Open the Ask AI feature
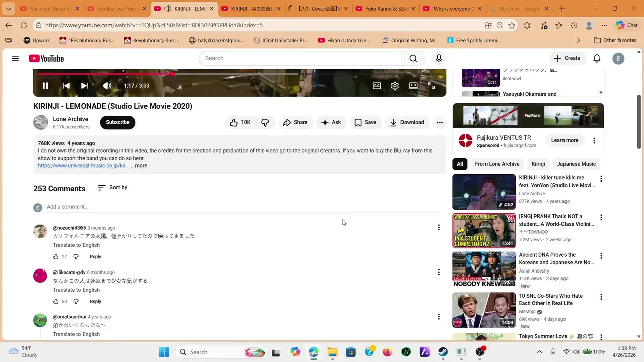The height and width of the screenshot is (362, 644). [x=331, y=122]
